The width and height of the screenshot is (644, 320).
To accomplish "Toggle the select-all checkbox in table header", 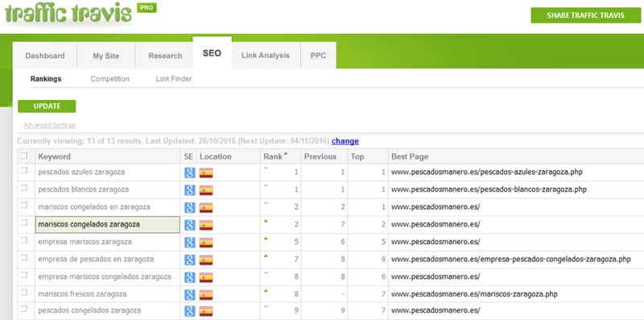I will pos(24,156).
